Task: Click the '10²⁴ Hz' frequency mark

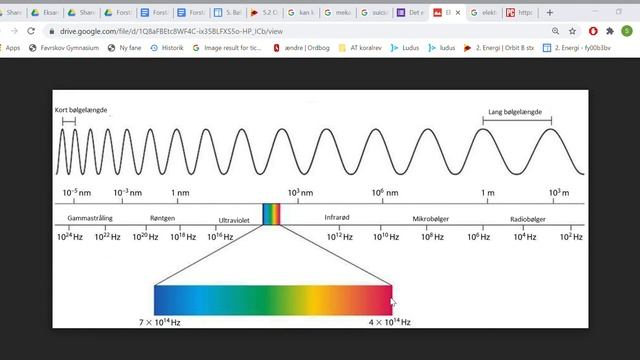Action: [70, 237]
